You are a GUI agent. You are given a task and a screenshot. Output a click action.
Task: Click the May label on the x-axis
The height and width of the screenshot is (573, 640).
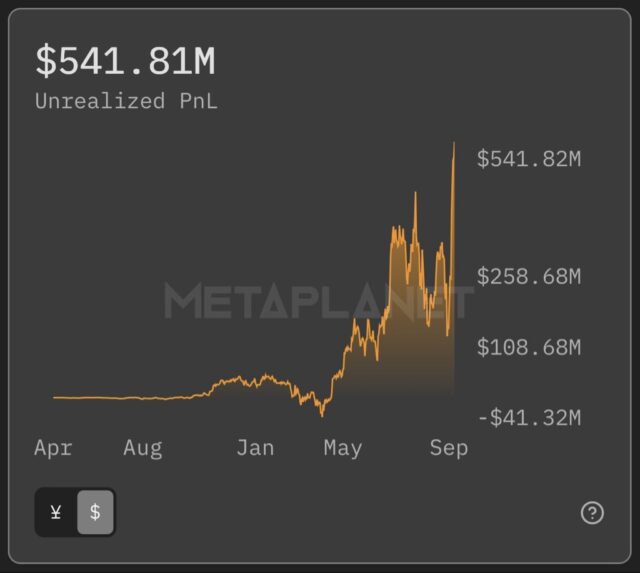(343, 448)
